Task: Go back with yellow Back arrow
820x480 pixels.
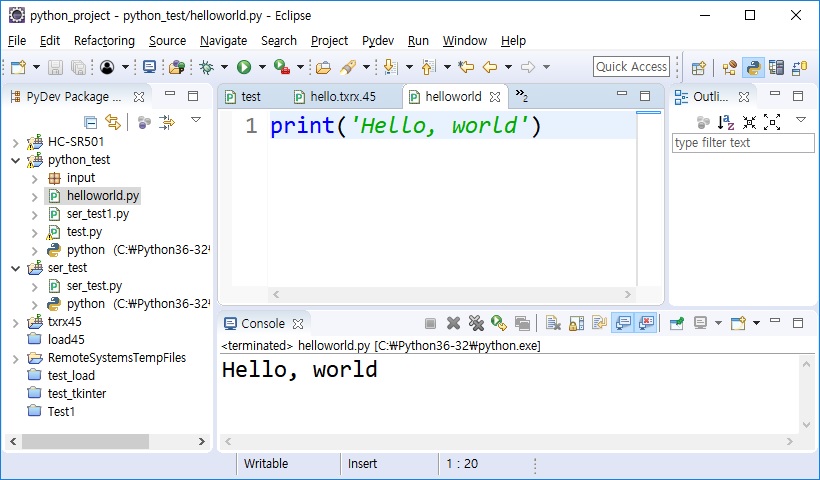Action: click(490, 67)
